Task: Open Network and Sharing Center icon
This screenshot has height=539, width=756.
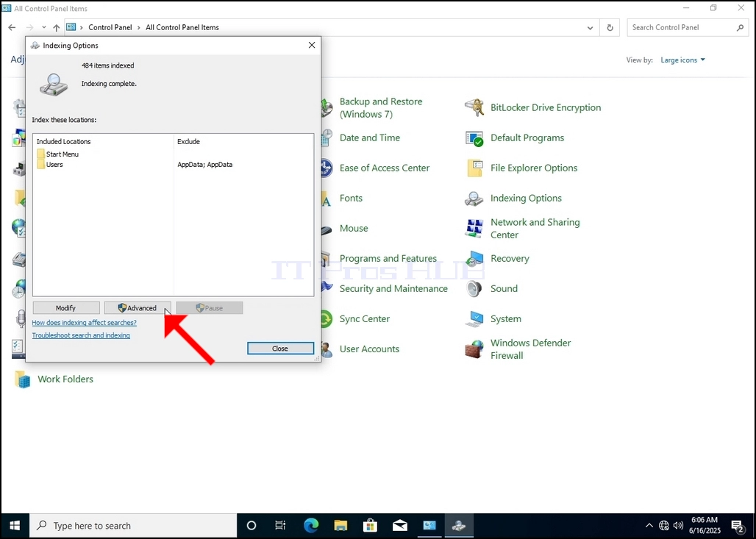Action: [474, 229]
